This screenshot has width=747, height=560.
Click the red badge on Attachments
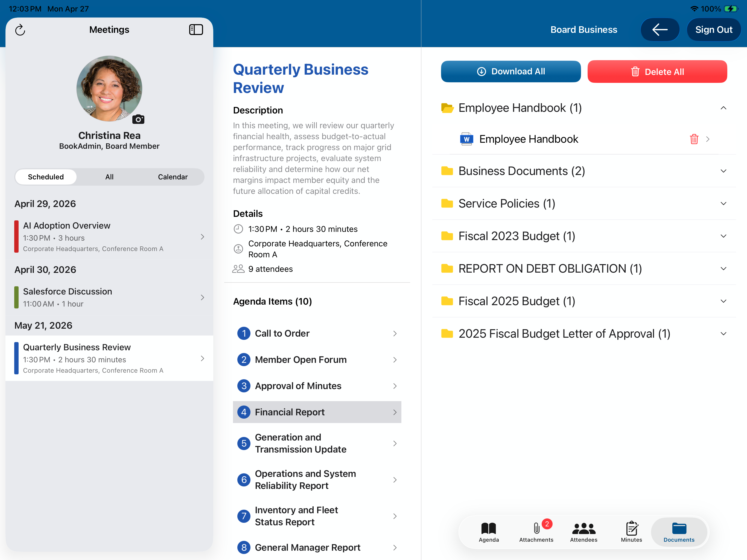coord(547,524)
